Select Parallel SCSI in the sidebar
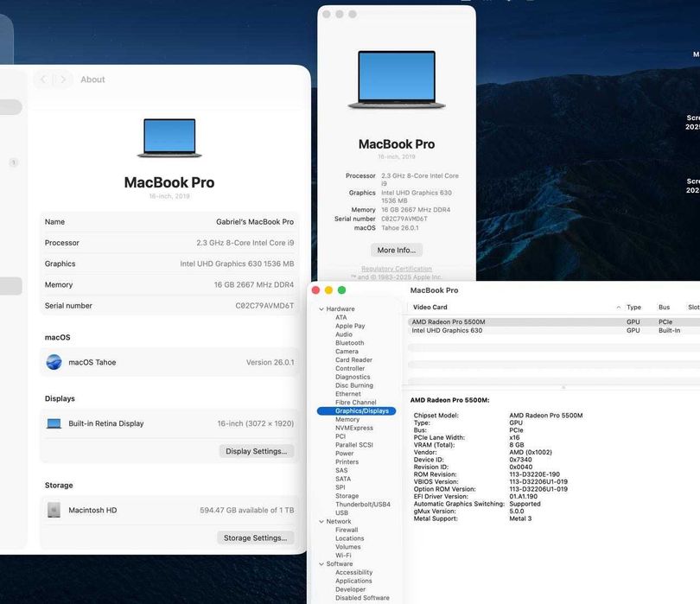700x604 pixels. pyautogui.click(x=354, y=445)
